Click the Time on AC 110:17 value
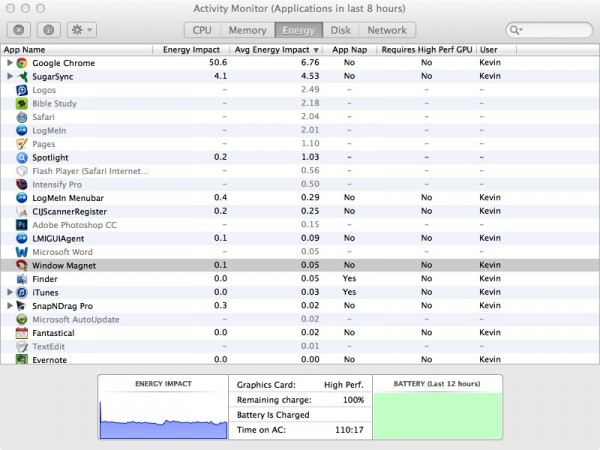Viewport: 600px width, 450px height. tap(349, 430)
